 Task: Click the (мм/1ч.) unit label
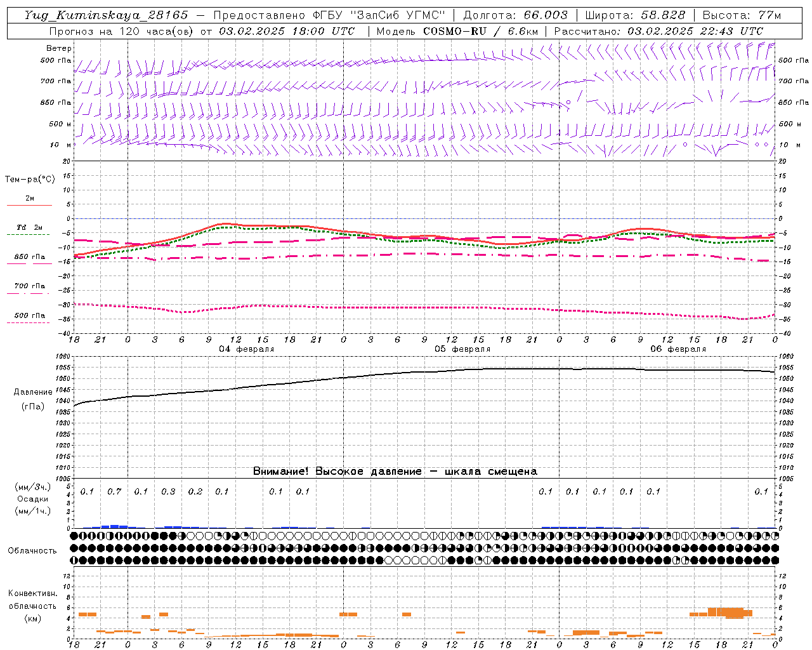(x=33, y=511)
